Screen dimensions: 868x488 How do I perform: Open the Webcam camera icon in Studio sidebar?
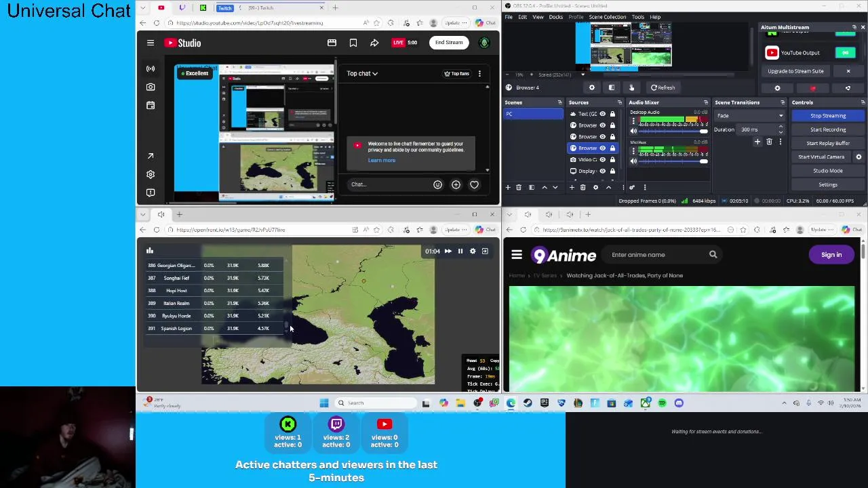tap(151, 87)
